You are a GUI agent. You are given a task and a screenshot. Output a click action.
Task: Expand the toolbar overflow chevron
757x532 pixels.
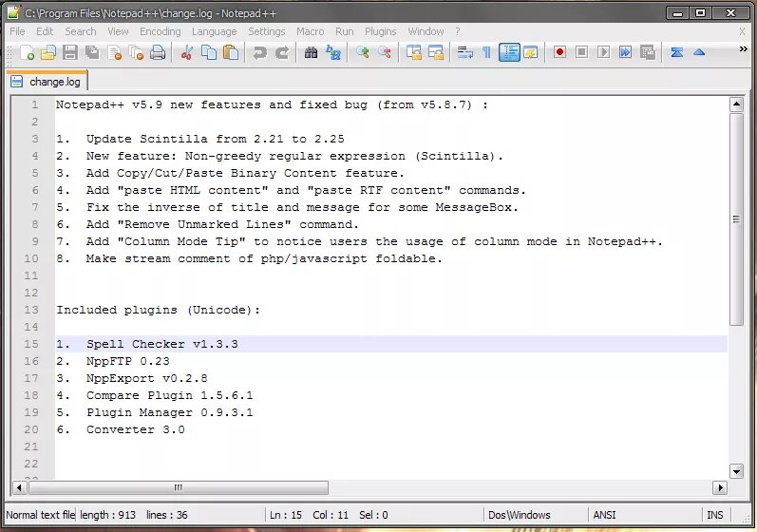[x=743, y=48]
